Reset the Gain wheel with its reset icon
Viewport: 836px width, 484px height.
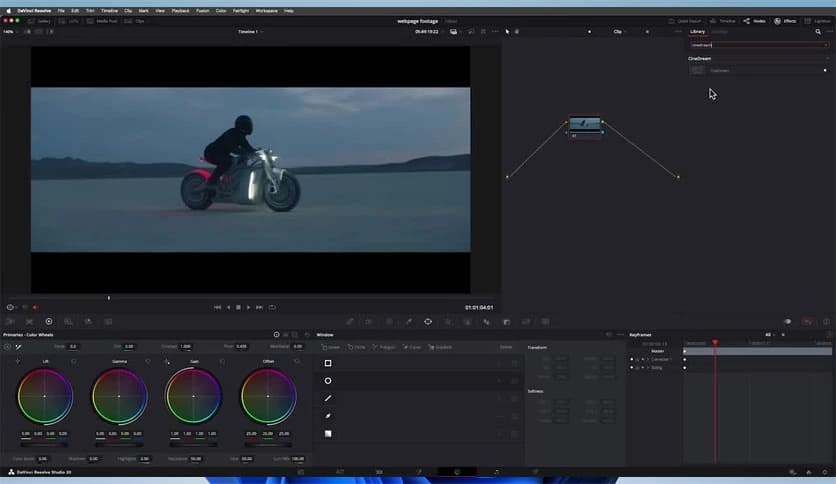point(222,362)
